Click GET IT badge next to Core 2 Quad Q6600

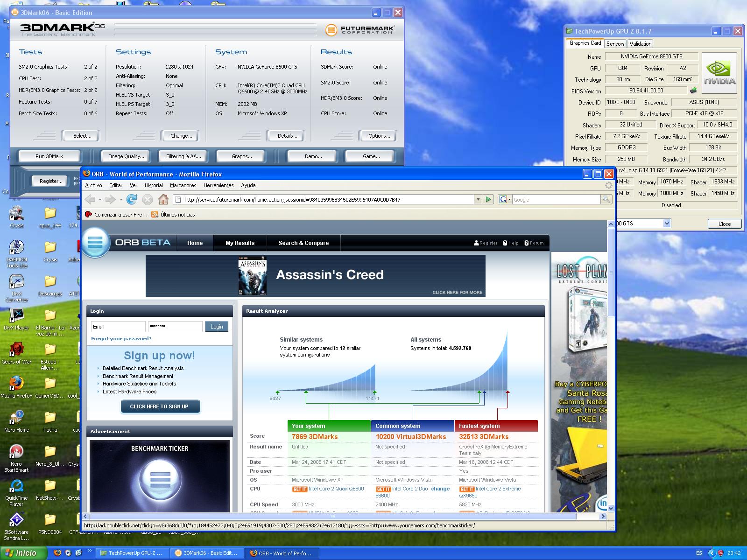coord(299,489)
